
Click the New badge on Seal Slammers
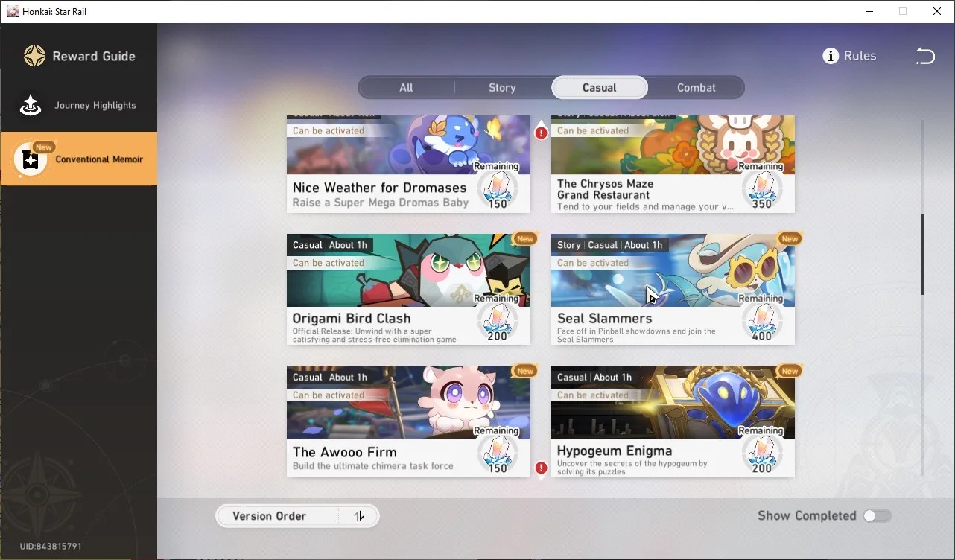tap(790, 239)
